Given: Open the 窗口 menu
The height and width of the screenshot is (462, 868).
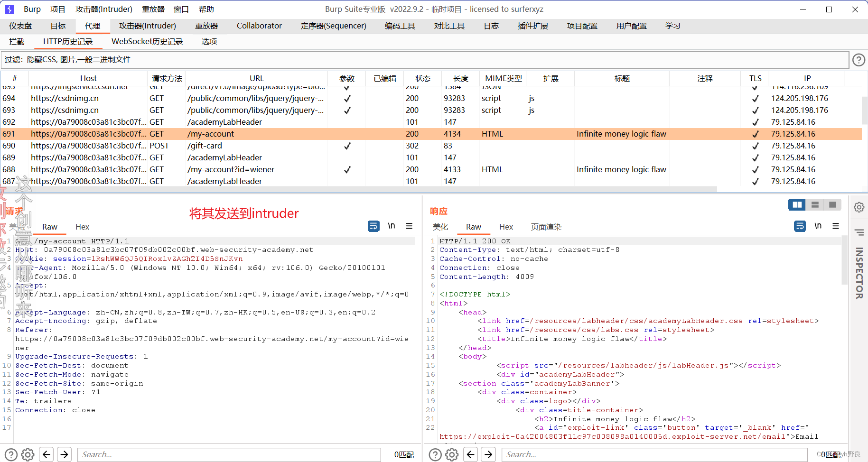Looking at the screenshot, I should click(x=181, y=9).
